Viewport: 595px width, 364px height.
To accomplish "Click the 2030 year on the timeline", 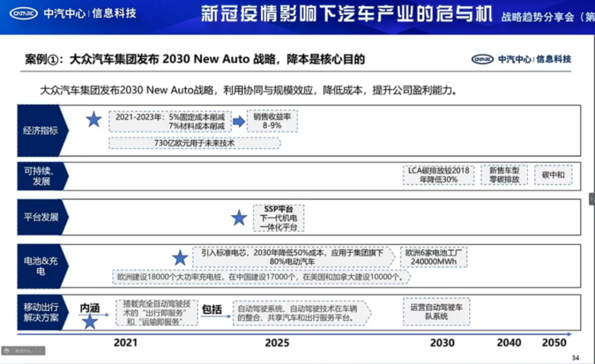I will (443, 343).
